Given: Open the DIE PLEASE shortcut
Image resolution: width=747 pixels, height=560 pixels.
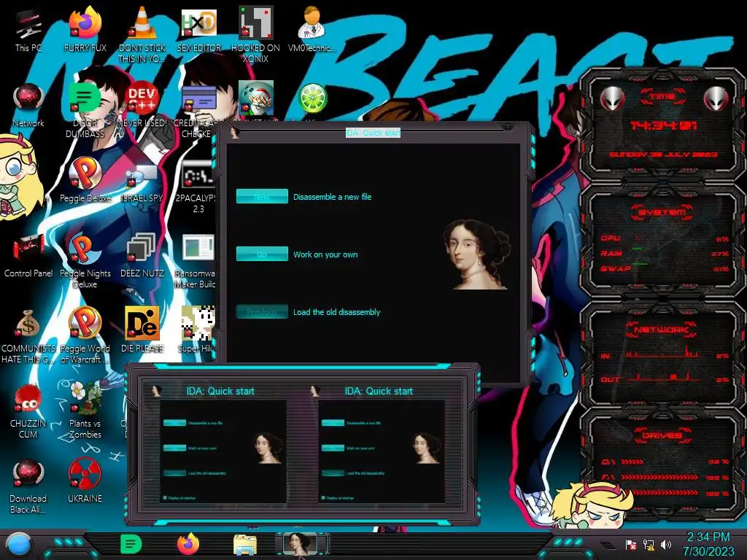Looking at the screenshot, I should point(142,330).
